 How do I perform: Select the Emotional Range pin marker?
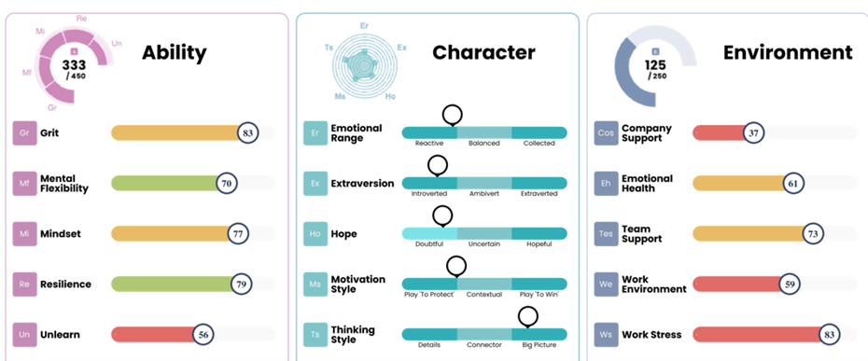tap(453, 117)
